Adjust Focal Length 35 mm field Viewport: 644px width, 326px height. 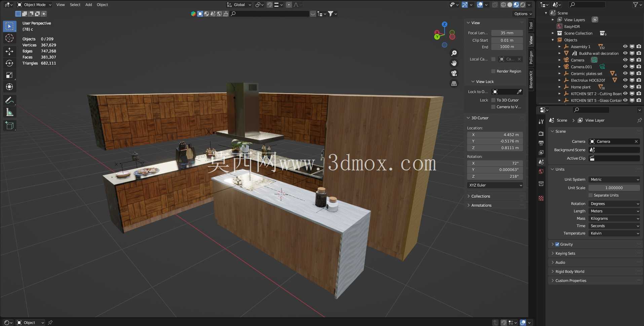[507, 33]
